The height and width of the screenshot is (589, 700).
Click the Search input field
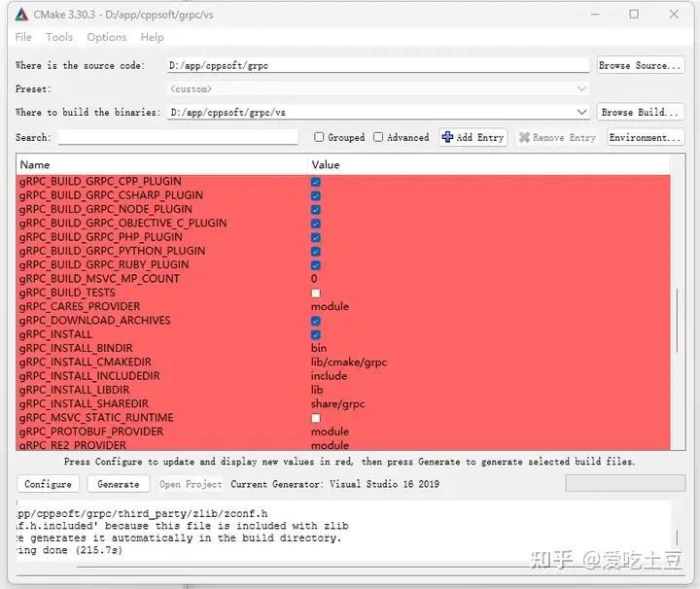coord(178,138)
